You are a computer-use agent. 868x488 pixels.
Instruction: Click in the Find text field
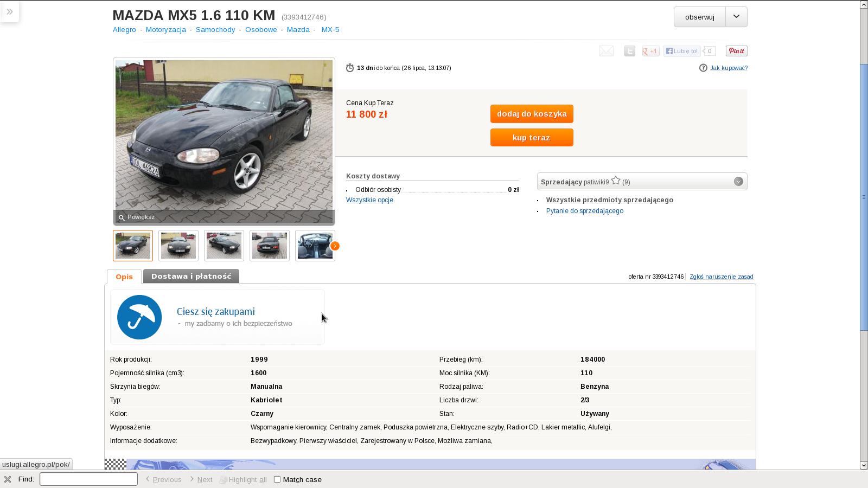pyautogui.click(x=88, y=479)
